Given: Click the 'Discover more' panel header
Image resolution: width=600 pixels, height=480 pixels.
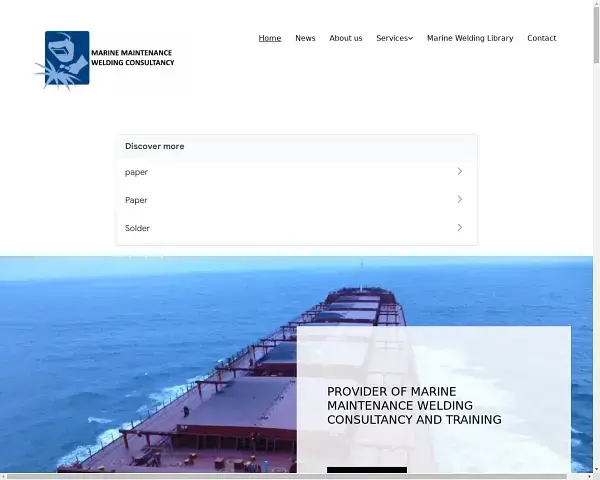Looking at the screenshot, I should pos(154,146).
